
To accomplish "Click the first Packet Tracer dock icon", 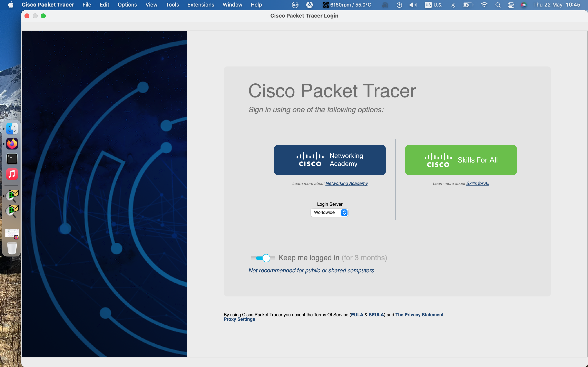I will click(12, 196).
